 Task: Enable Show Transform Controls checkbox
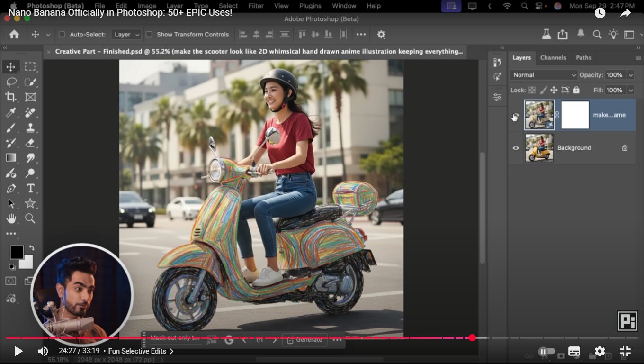[149, 35]
